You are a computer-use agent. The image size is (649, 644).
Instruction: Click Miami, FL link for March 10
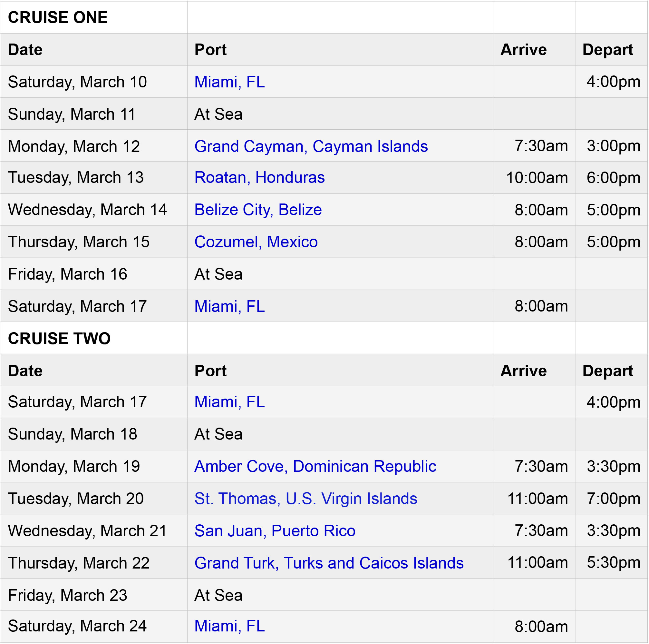tap(230, 82)
